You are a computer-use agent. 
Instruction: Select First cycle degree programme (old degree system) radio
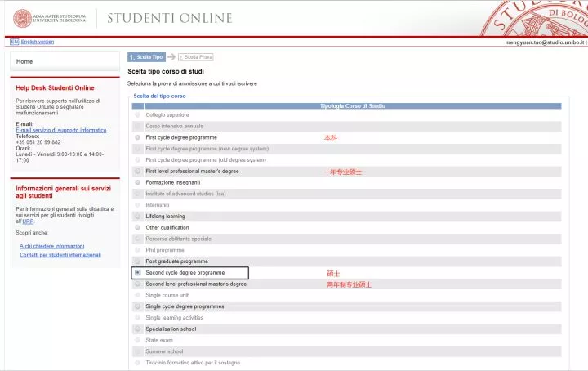coord(138,160)
